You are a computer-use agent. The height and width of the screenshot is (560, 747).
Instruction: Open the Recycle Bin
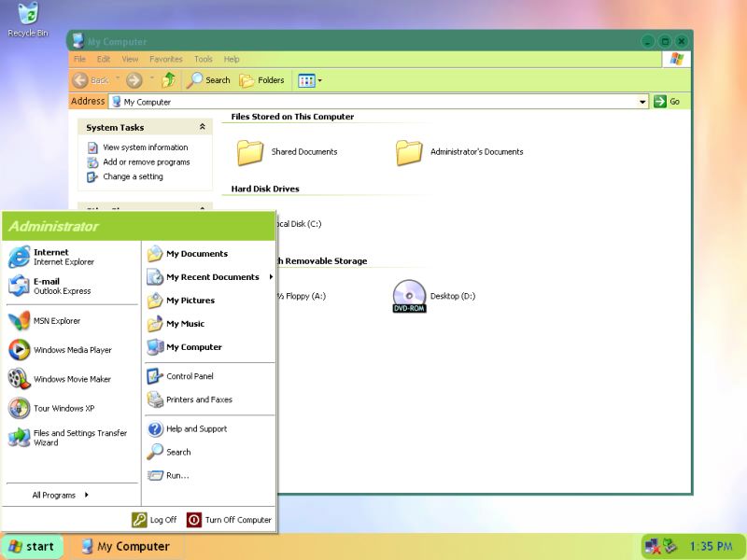[x=28, y=19]
